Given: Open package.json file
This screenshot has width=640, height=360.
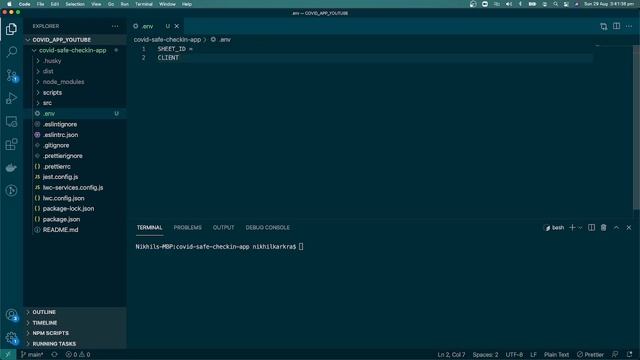Looking at the screenshot, I should pos(75,219).
